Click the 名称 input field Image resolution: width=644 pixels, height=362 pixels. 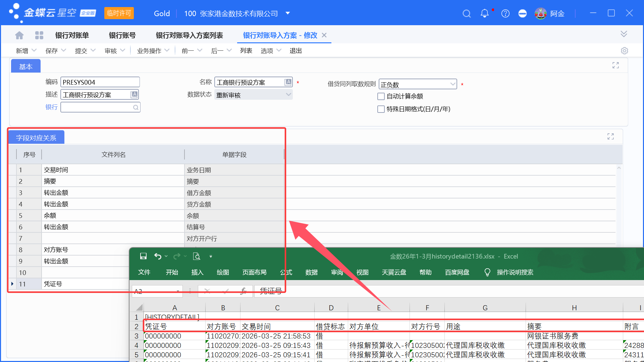coord(253,82)
